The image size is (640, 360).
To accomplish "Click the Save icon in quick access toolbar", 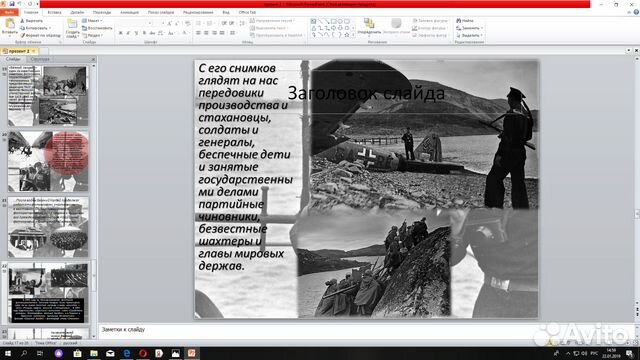I will (x=12, y=4).
